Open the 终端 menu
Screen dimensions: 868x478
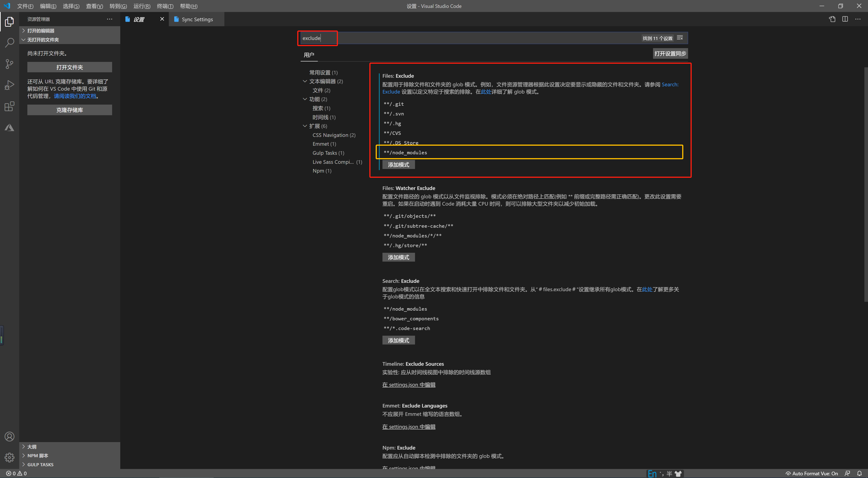(165, 6)
